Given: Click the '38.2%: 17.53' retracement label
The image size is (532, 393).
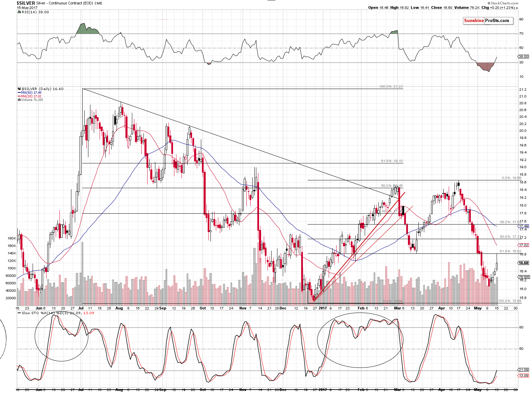Looking at the screenshot, I should point(511,222).
